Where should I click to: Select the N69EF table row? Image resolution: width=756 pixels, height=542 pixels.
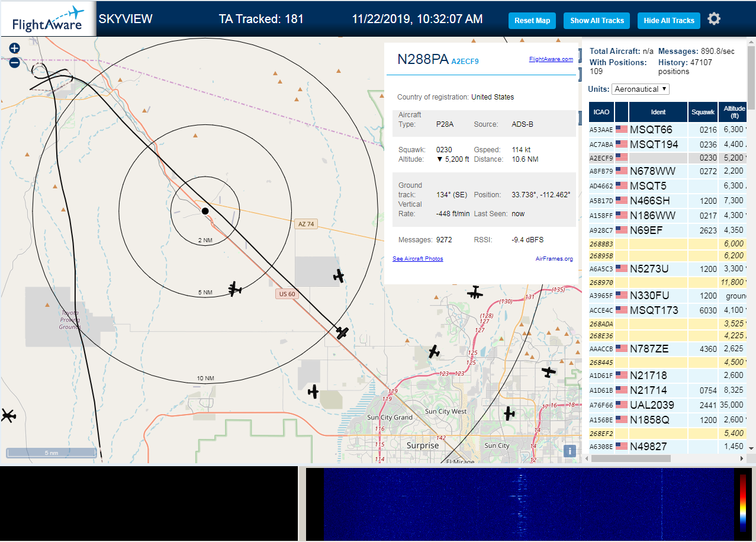pyautogui.click(x=668, y=230)
